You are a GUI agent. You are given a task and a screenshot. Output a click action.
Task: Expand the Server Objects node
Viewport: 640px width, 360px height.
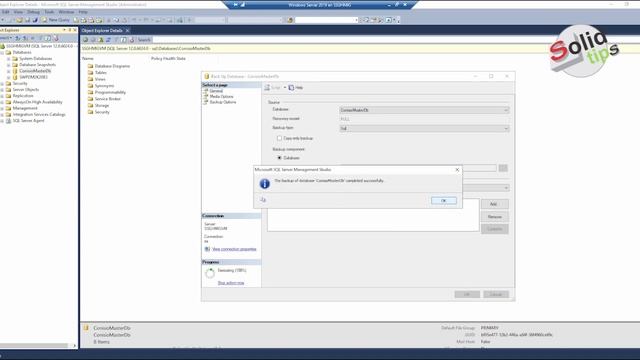pyautogui.click(x=2, y=89)
